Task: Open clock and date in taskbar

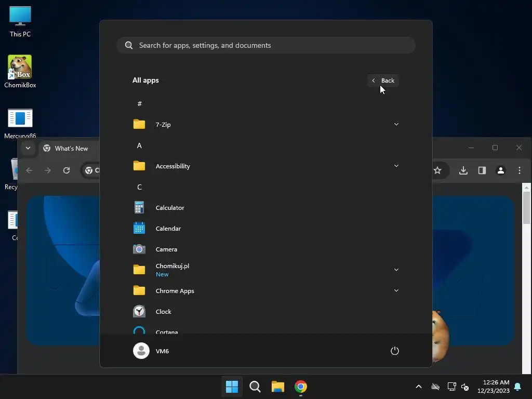Action: tap(494, 387)
